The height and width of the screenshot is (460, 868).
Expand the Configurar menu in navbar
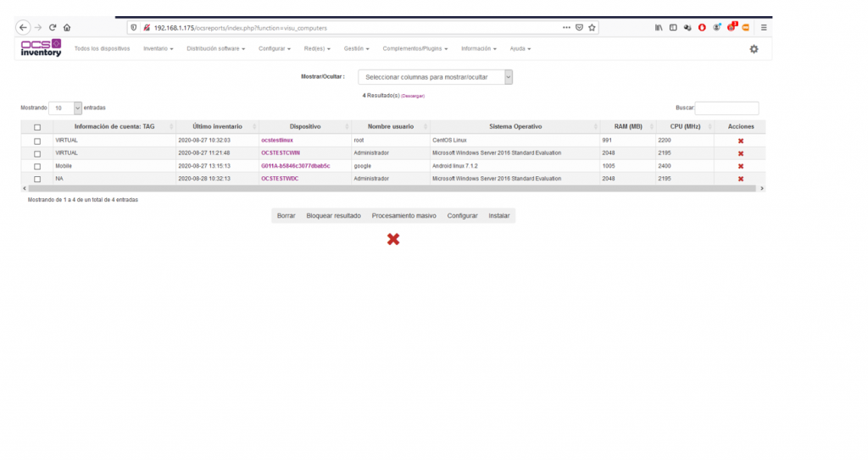pos(274,49)
